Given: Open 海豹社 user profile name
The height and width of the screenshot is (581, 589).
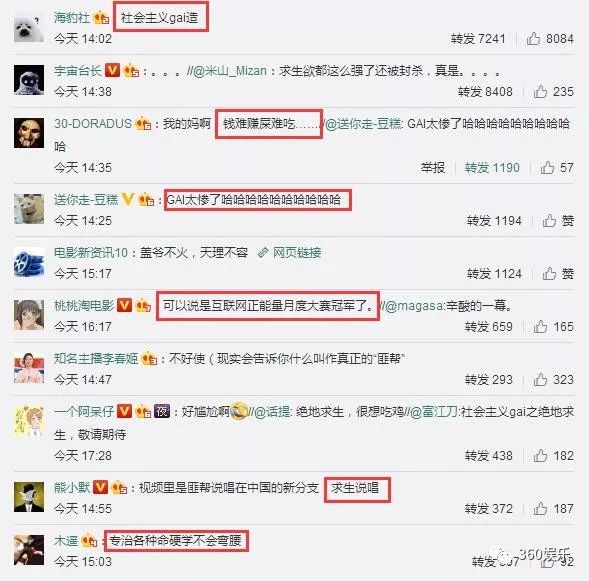Looking at the screenshot, I should 72,17.
